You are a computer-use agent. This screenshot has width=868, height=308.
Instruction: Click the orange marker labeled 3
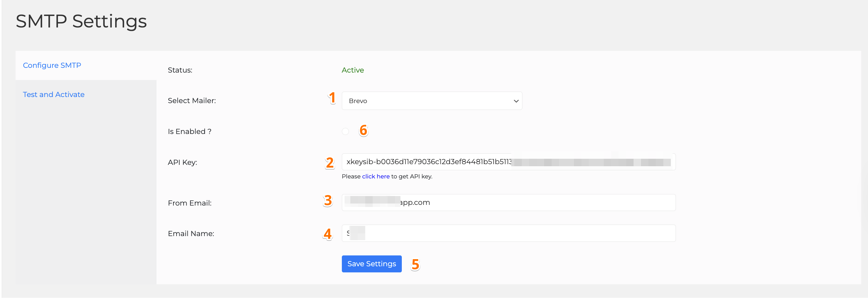[x=327, y=201]
